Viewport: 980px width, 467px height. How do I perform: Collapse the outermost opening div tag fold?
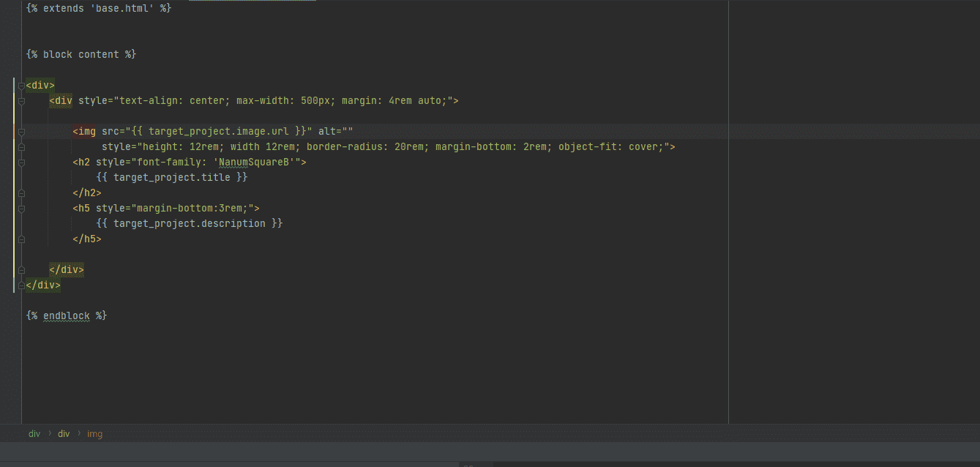coord(22,86)
